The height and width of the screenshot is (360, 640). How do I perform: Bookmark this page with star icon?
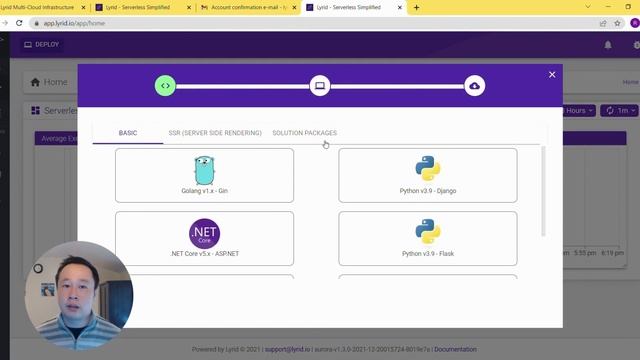click(x=617, y=23)
